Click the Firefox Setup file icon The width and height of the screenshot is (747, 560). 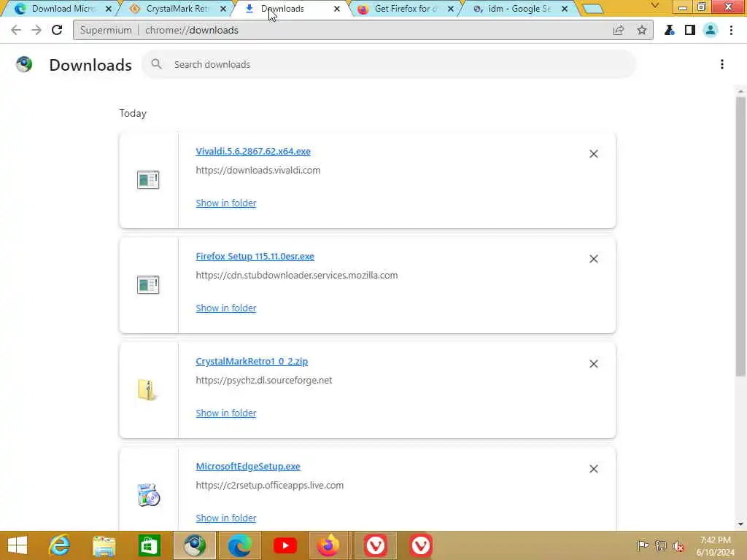[x=148, y=285]
